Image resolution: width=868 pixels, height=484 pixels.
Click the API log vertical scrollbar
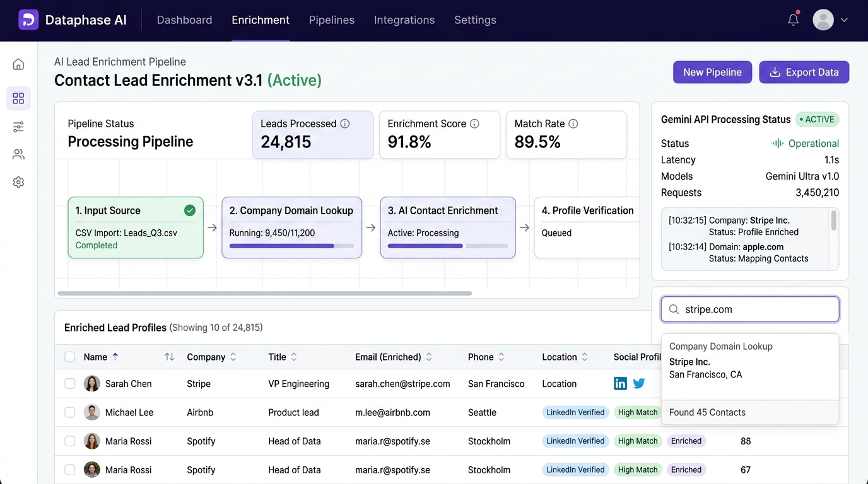[834, 221]
